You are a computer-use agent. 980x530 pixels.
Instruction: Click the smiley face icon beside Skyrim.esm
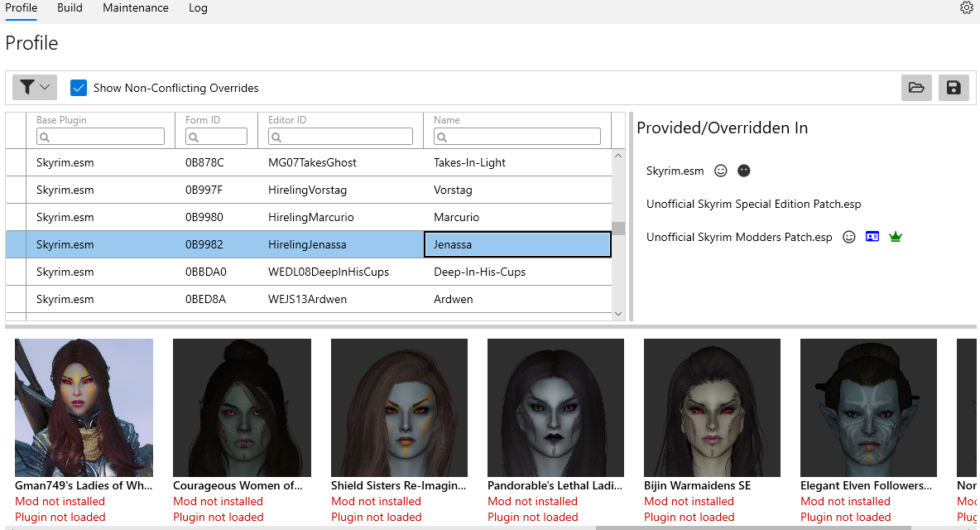[x=721, y=171]
